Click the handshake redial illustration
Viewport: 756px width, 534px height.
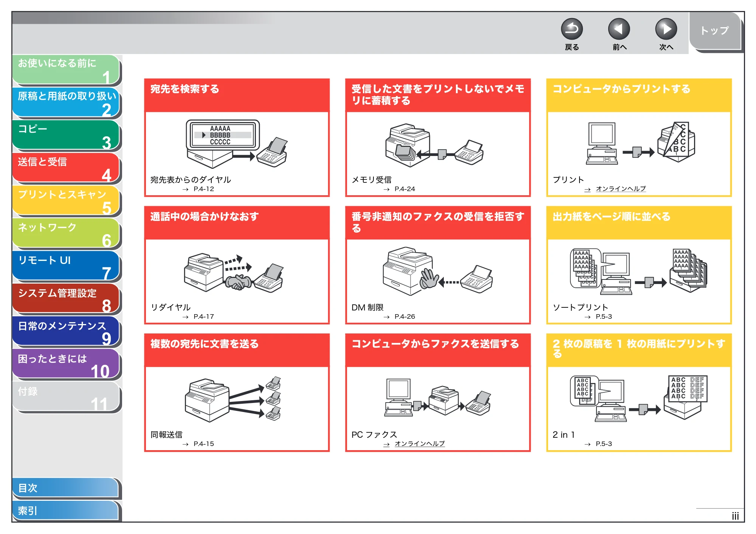234,273
